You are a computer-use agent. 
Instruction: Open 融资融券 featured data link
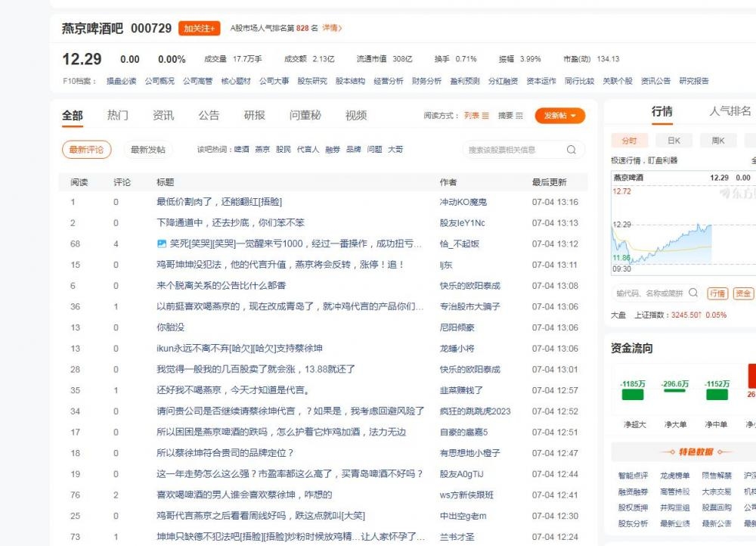point(633,492)
